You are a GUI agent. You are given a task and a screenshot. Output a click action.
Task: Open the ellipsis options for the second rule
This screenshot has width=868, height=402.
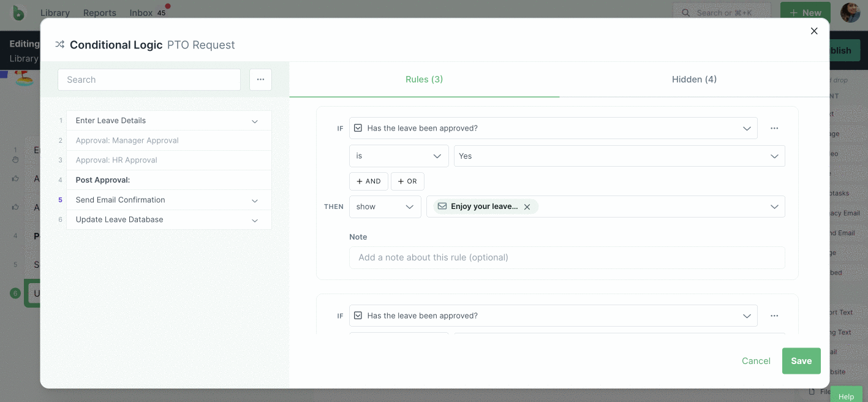774,315
